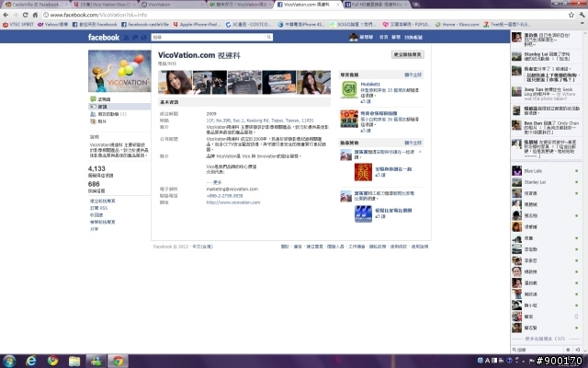This screenshot has width=588, height=368.
Task: Switch to Full HD browser tab
Action: point(377,5)
